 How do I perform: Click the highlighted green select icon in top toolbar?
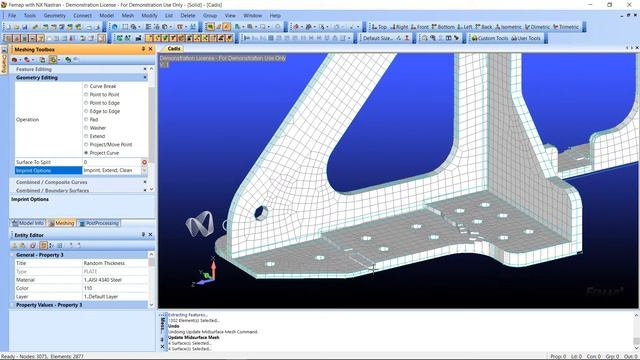click(x=210, y=27)
